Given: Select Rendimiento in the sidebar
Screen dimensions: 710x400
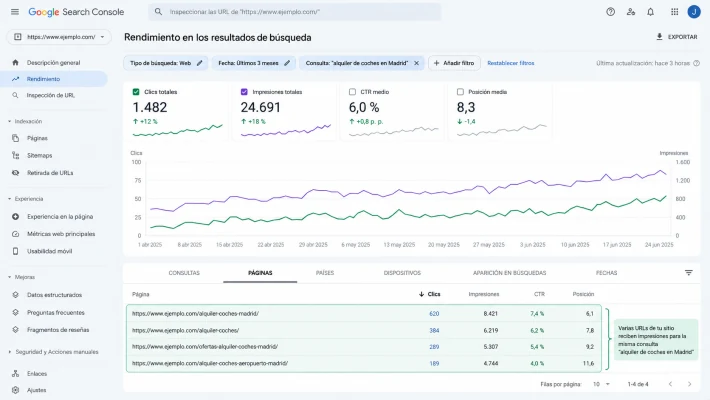Looking at the screenshot, I should coord(53,79).
